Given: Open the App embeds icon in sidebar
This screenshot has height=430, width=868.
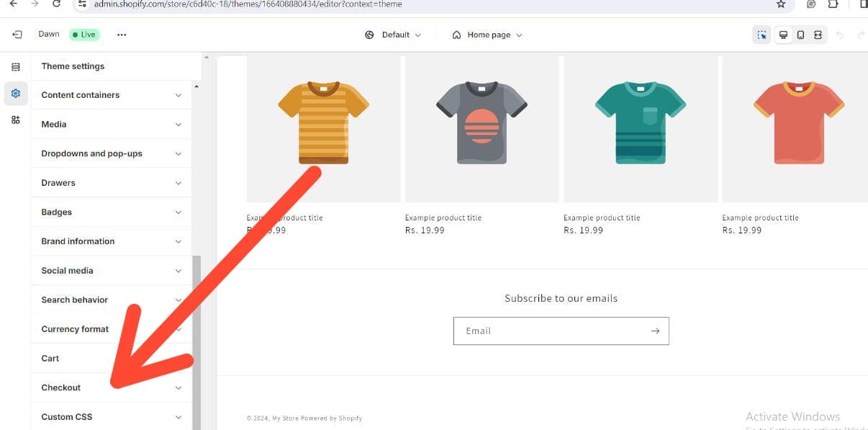Looking at the screenshot, I should [x=16, y=120].
